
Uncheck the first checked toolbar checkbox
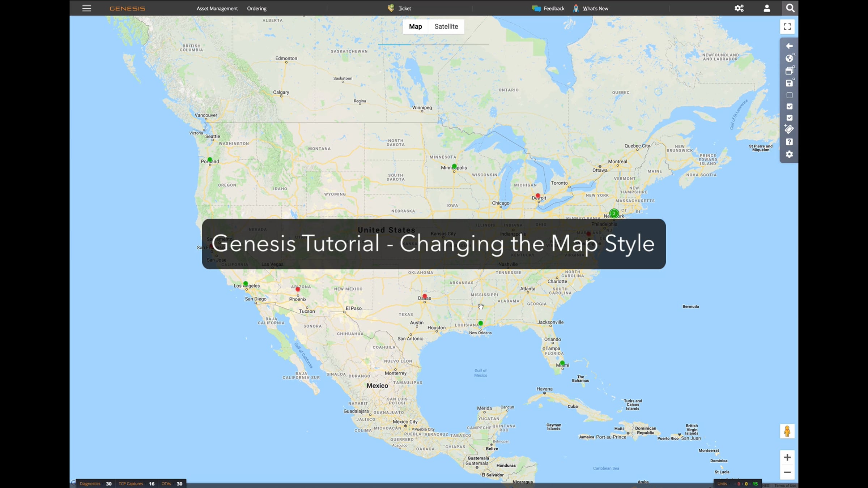789,107
